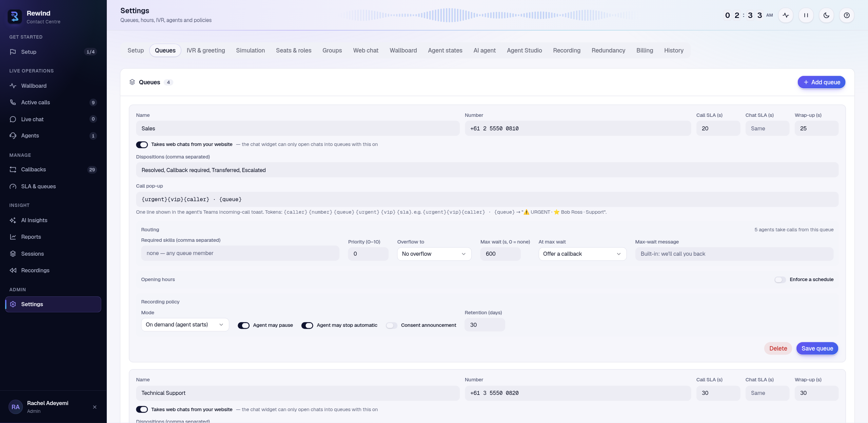Open Wallboard in the sidebar via its pulse icon
The width and height of the screenshot is (868, 423).
click(x=13, y=86)
